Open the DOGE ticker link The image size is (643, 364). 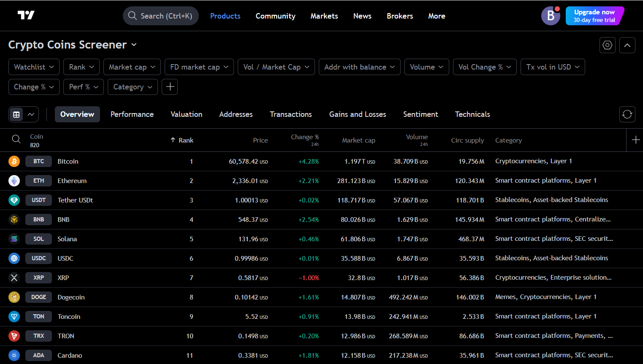click(x=38, y=297)
